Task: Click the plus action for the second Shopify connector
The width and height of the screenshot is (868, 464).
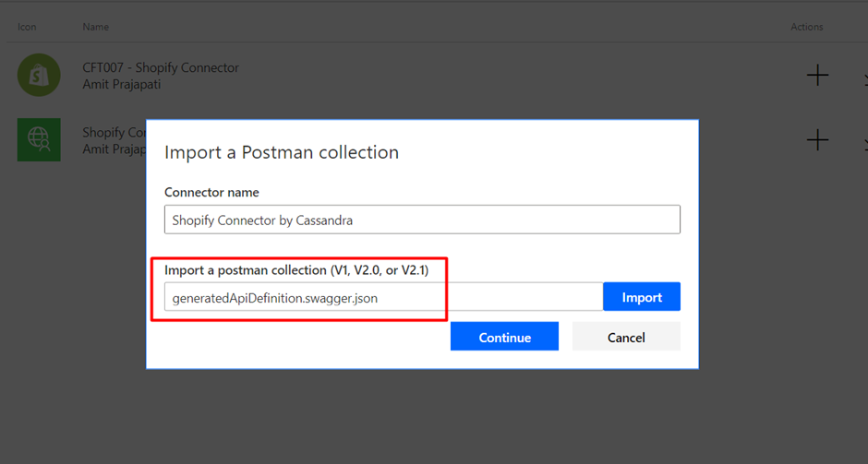Action: (x=817, y=139)
